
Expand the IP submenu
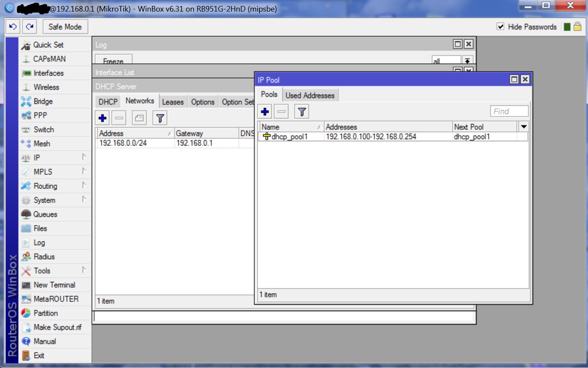tap(84, 157)
